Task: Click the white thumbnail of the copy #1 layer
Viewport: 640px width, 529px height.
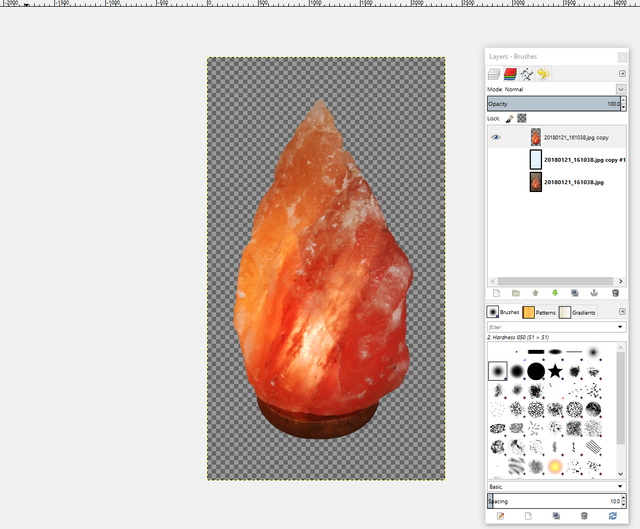Action: tap(536, 160)
